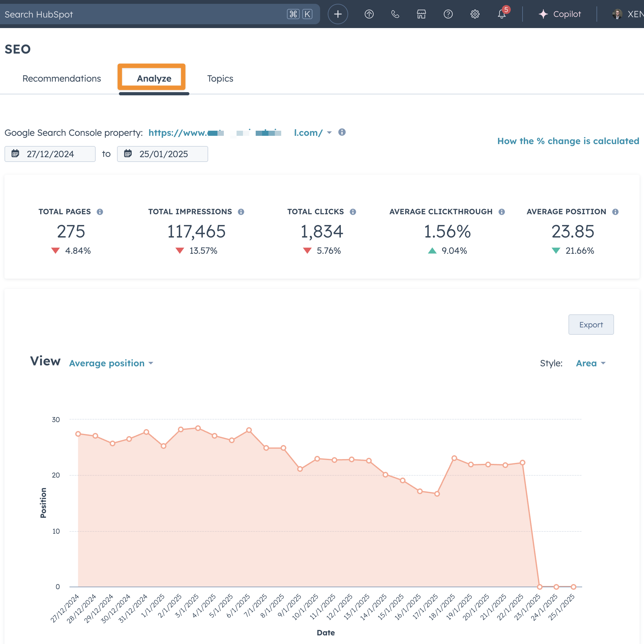Viewport: 644px width, 644px height.
Task: Click the phone calling icon
Action: coord(395,14)
